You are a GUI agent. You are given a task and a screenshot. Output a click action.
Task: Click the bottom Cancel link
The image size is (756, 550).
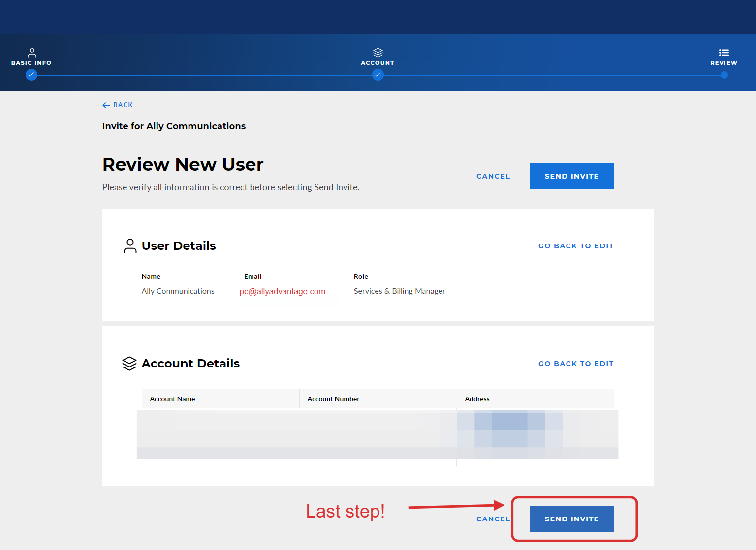493,519
